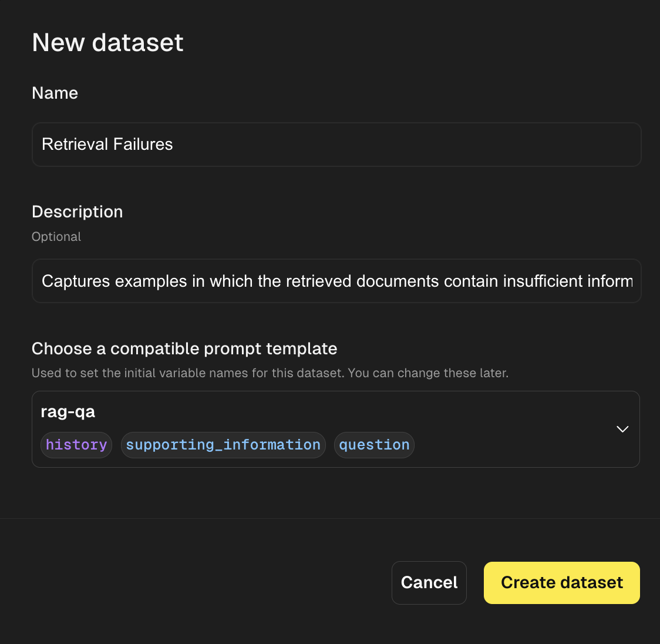Screen dimensions: 660x644
Task: Click the purple history variable tag
Action: pyautogui.click(x=76, y=445)
